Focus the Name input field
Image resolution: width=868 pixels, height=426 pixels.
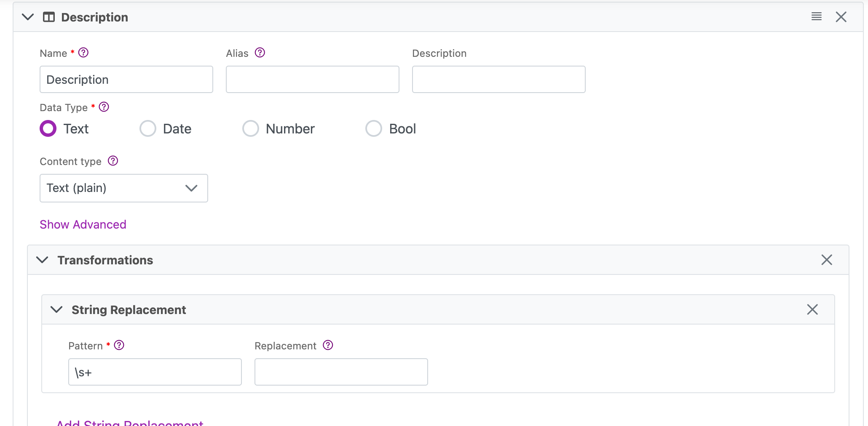tap(126, 79)
